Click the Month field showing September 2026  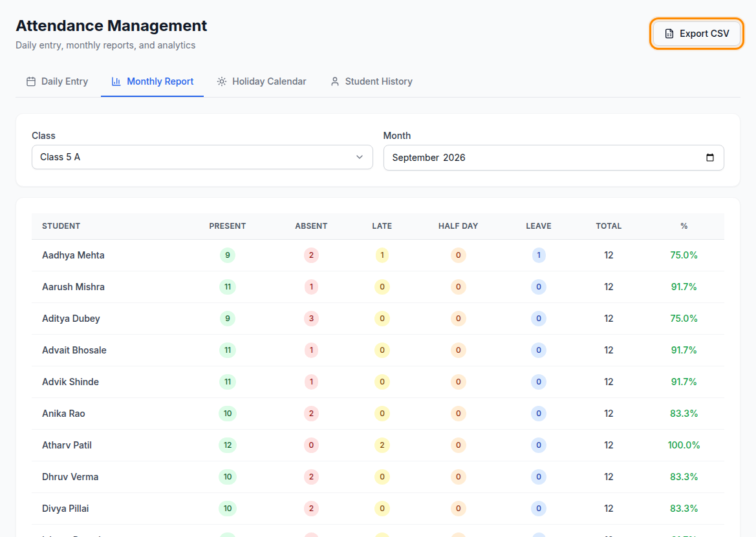pos(554,158)
